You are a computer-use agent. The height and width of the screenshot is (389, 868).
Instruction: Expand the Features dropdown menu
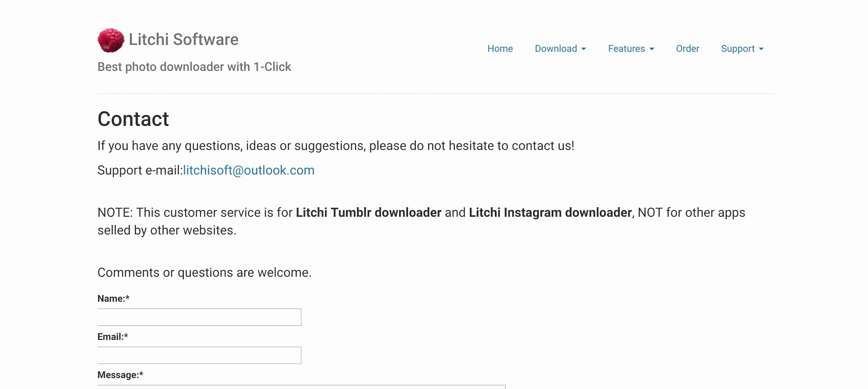631,49
